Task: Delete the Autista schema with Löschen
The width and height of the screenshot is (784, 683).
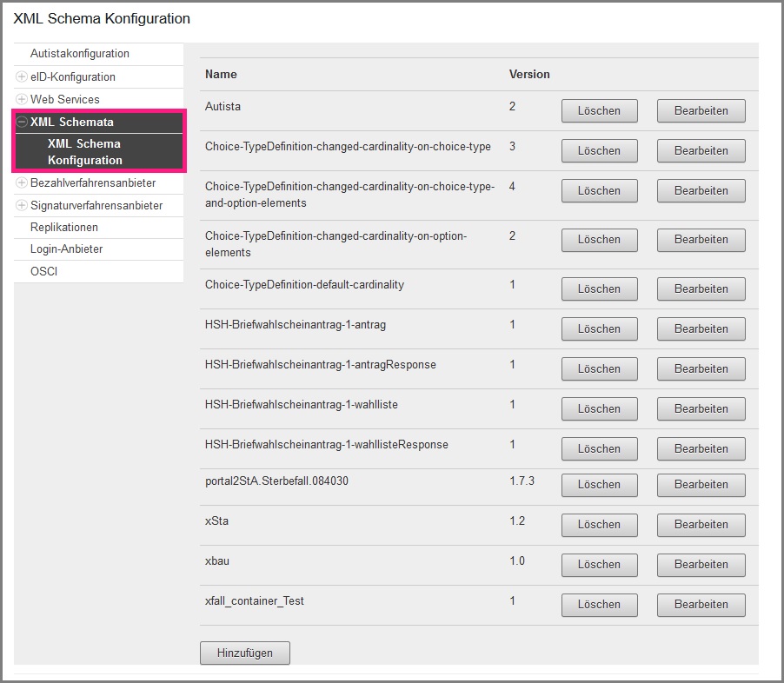Action: [x=599, y=110]
